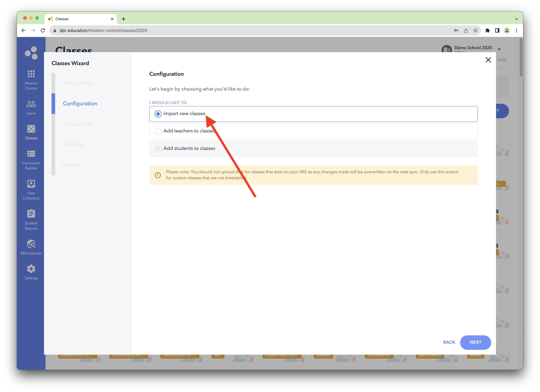
Task: Open Student Reports clipboard icon
Action: 31,214
